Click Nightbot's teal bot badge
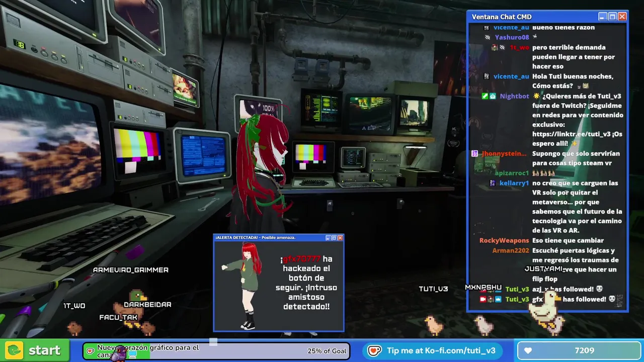 pos(493,96)
